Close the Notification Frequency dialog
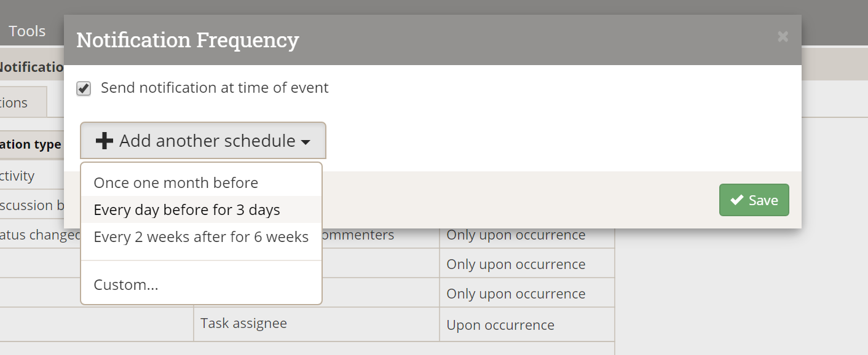Image resolution: width=868 pixels, height=355 pixels. [783, 37]
